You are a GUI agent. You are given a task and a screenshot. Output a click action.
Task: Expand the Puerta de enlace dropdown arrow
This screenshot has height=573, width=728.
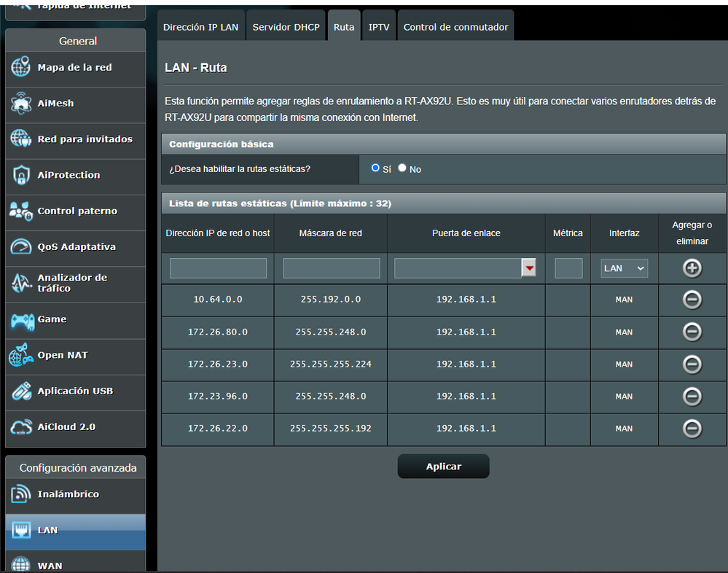(529, 268)
